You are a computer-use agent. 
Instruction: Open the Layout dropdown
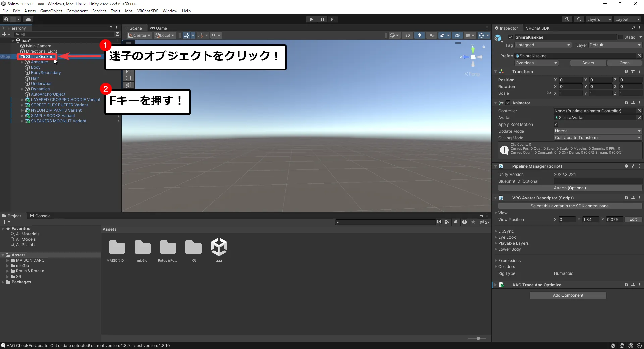tap(627, 19)
